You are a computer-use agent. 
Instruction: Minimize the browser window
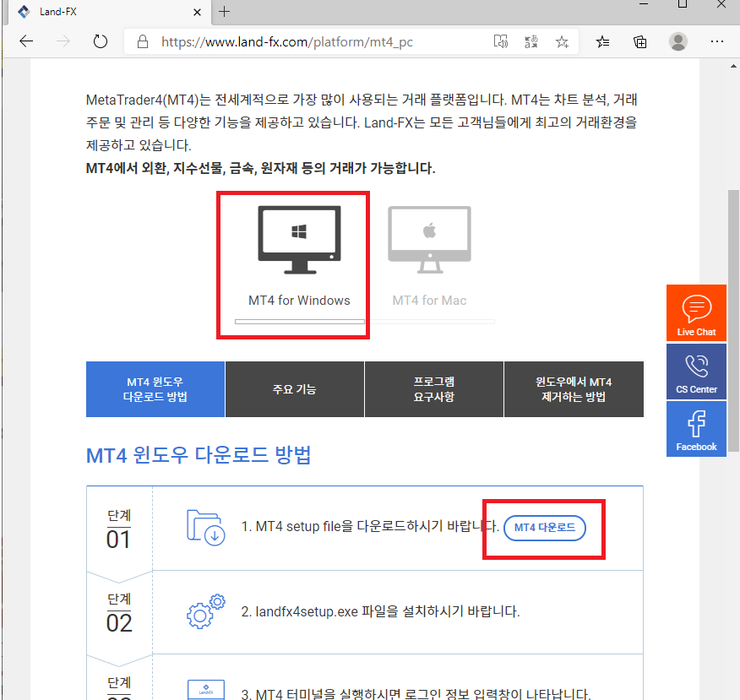tap(643, 5)
